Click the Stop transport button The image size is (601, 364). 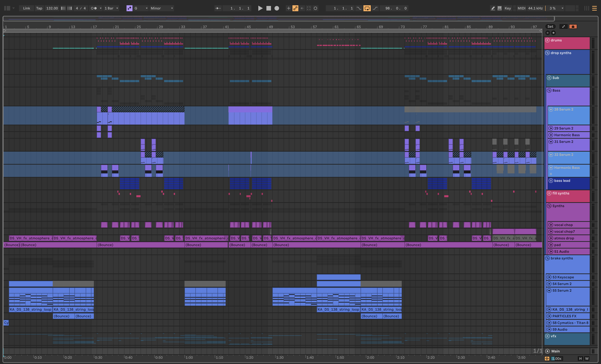click(269, 8)
